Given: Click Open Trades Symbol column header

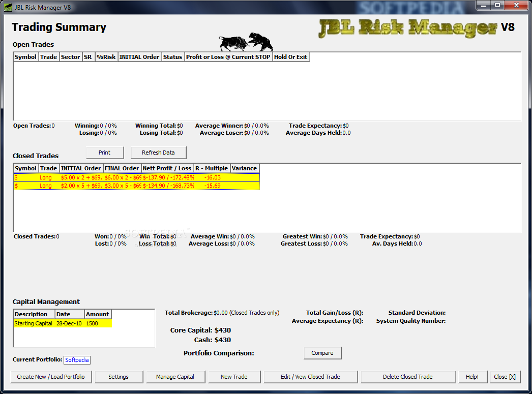Looking at the screenshot, I should coord(25,57).
